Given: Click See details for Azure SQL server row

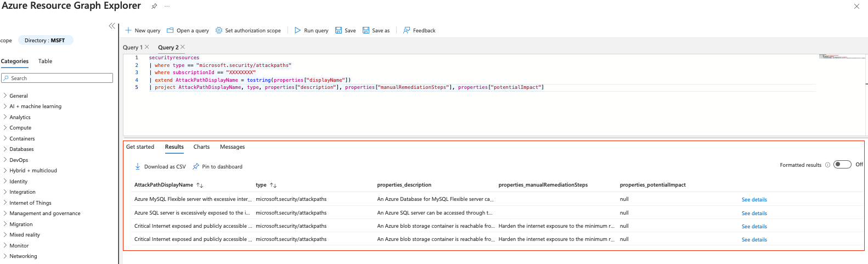Looking at the screenshot, I should click(x=754, y=213).
